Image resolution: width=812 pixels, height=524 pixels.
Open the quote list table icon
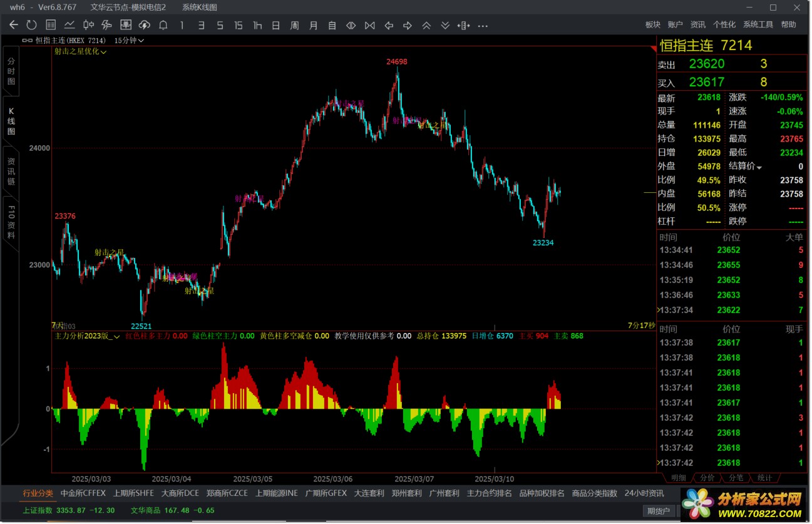51,25
